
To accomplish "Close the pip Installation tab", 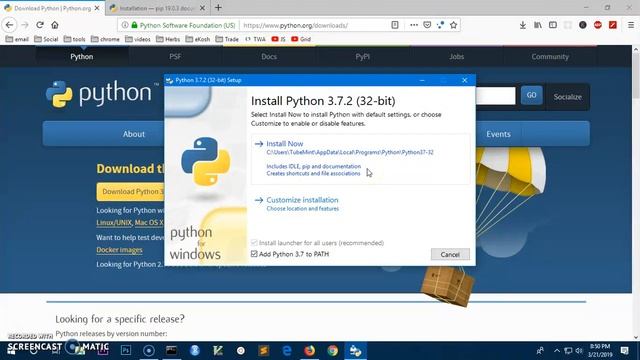I will click(202, 8).
